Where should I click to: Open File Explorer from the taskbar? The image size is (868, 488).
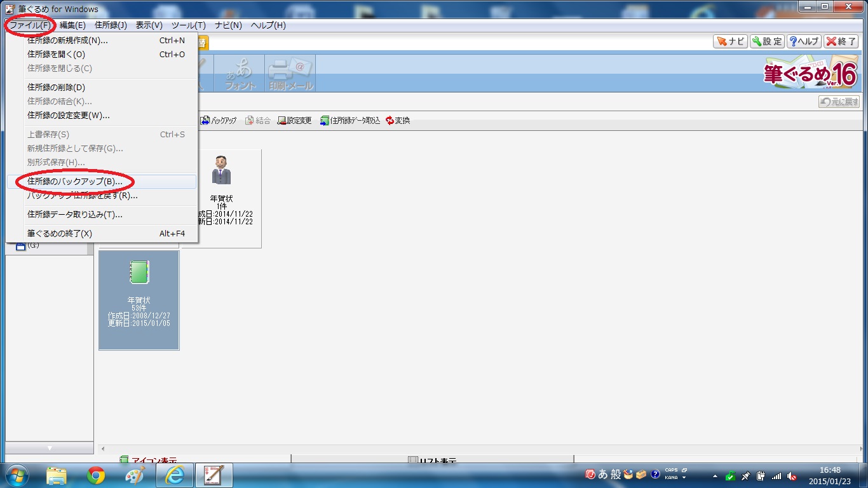coord(57,475)
